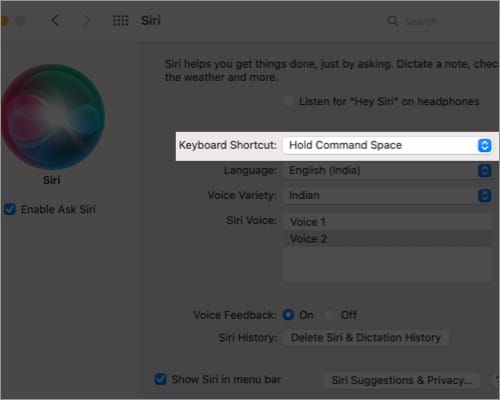Open the Keyboard Shortcut dropdown
The height and width of the screenshot is (400, 500).
coord(387,145)
